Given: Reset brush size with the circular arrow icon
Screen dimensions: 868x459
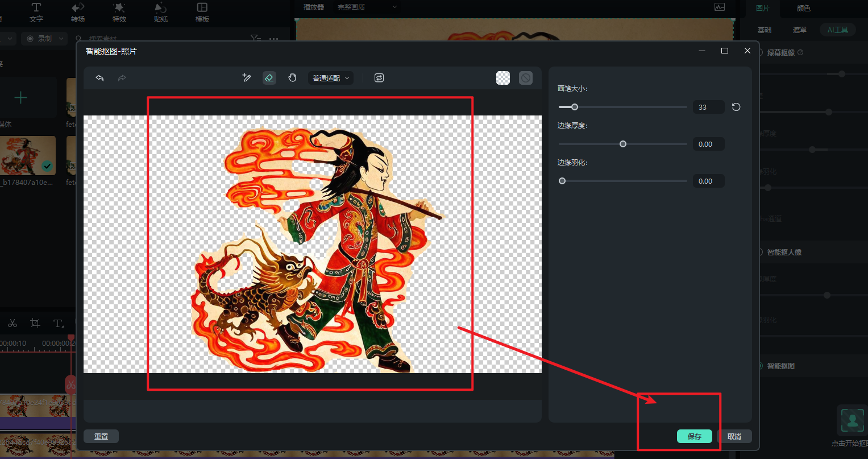Looking at the screenshot, I should pyautogui.click(x=736, y=107).
